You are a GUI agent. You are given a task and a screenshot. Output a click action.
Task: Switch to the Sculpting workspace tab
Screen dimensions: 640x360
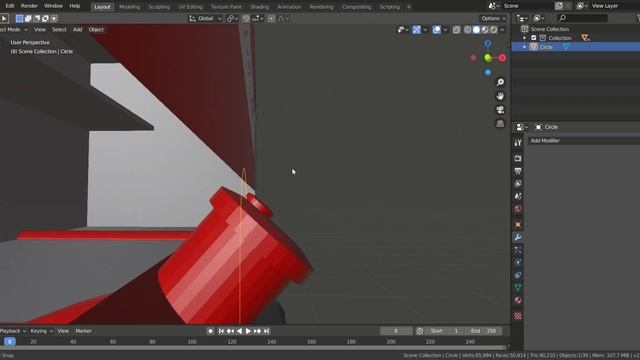[159, 7]
